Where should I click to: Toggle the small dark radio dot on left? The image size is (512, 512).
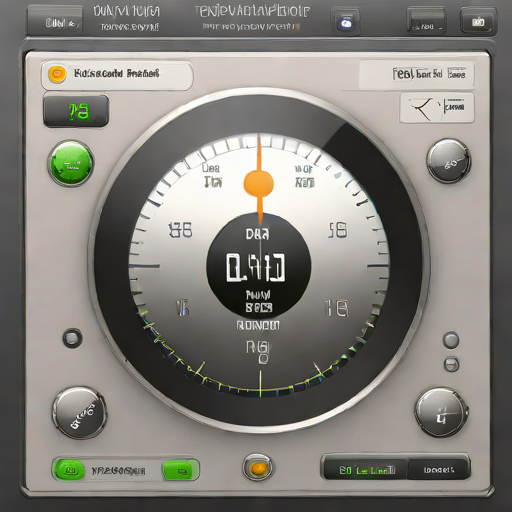click(x=72, y=338)
